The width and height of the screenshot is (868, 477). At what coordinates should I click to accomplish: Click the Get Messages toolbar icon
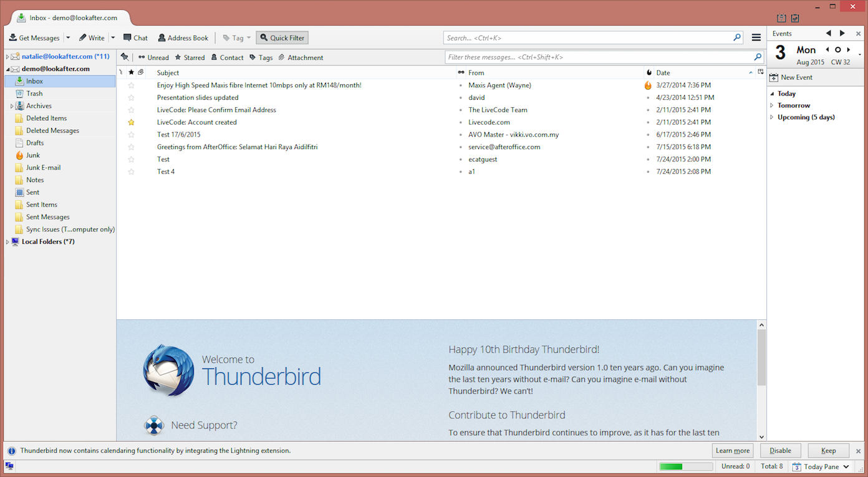click(13, 38)
